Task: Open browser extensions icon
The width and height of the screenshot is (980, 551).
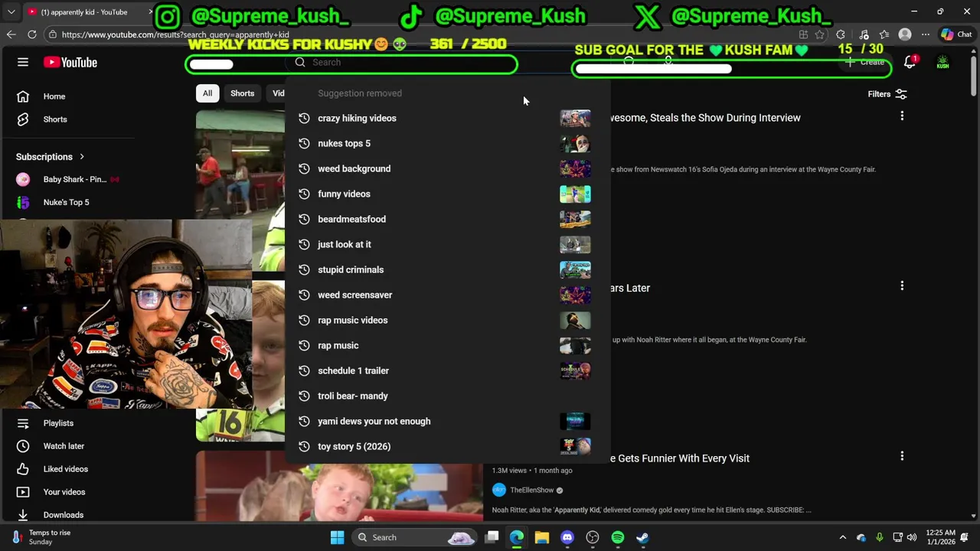Action: pos(841,34)
